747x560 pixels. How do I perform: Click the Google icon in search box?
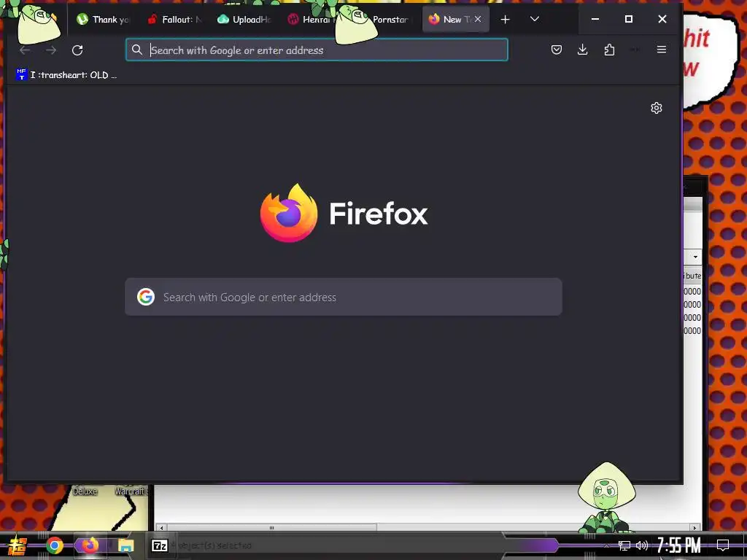coord(146,297)
